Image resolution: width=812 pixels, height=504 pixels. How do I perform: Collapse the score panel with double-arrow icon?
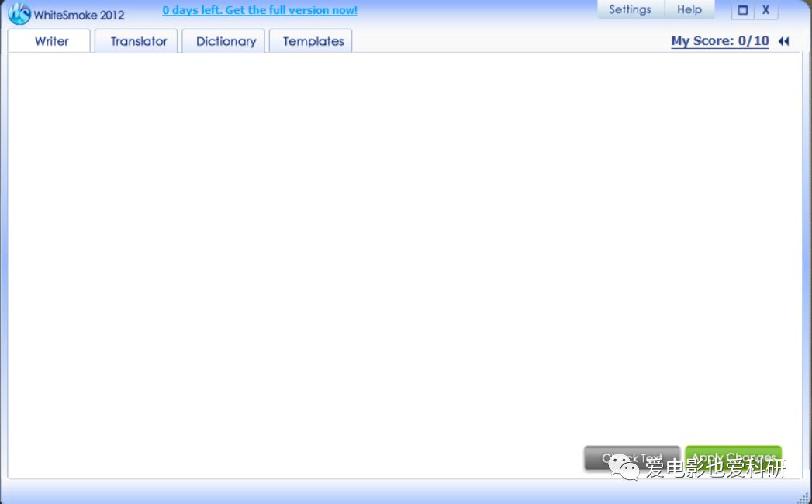coord(783,41)
